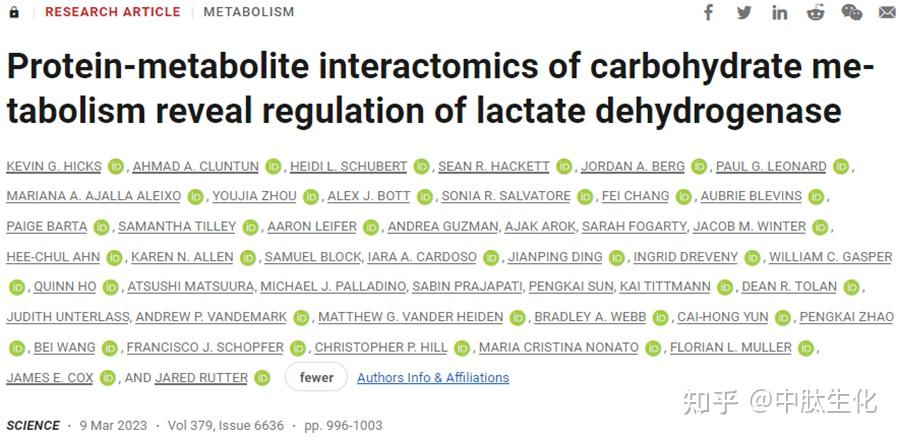900x438 pixels.
Task: Click the Science journal name
Action: coord(33,425)
